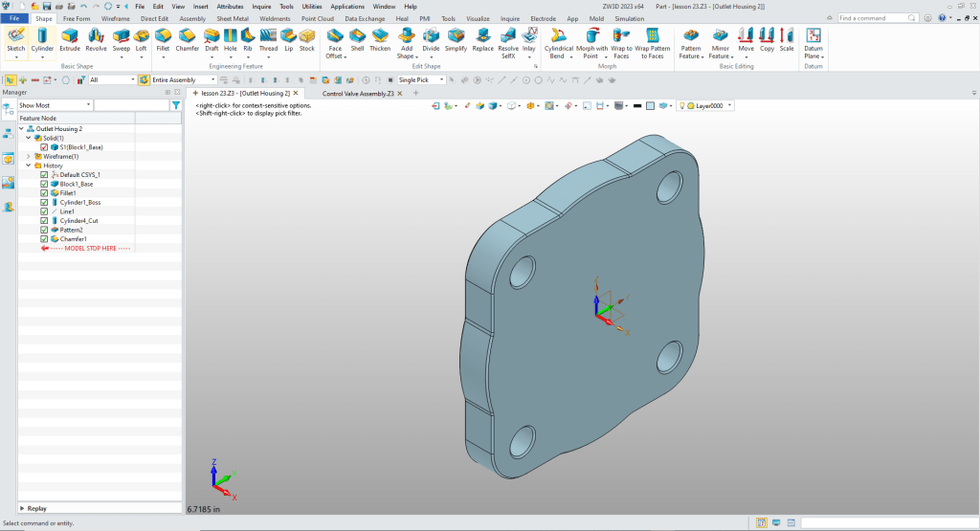Choose the Chamfer tool

188,37
